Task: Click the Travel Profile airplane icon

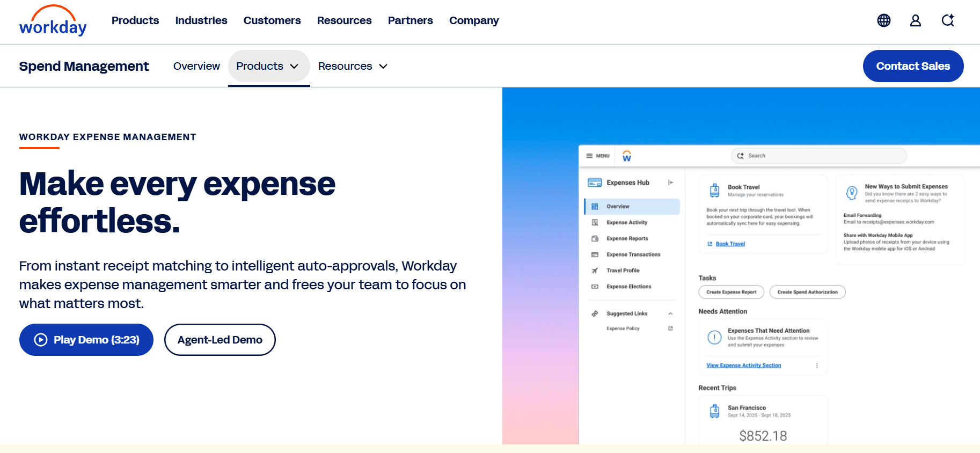Action: coord(595,271)
